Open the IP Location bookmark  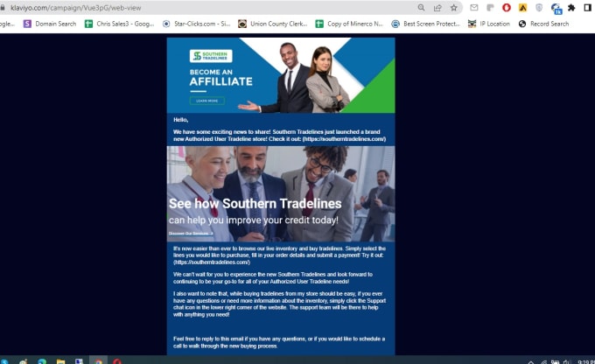(489, 24)
